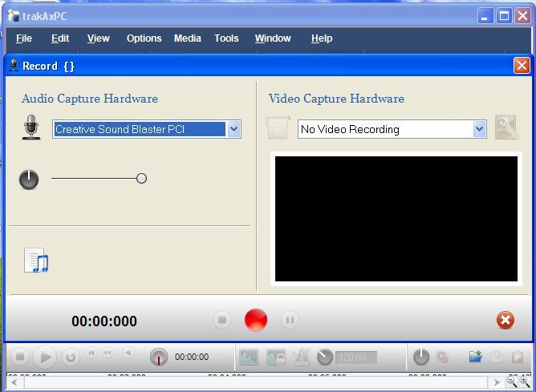The width and height of the screenshot is (536, 392).
Task: Click the toolbar power button icon
Action: [421, 357]
